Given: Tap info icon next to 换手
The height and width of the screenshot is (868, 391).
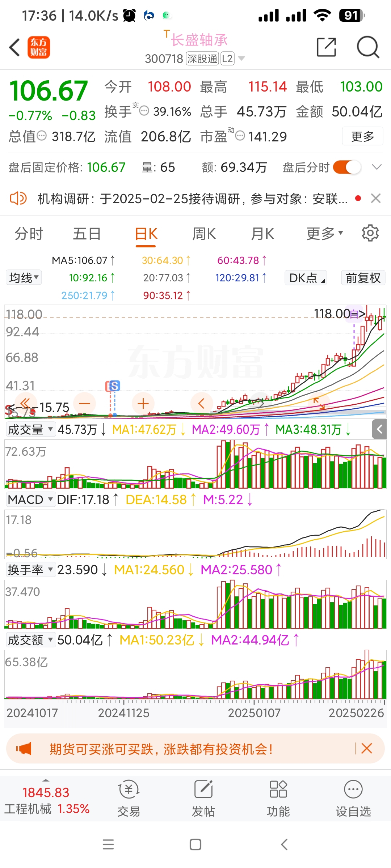Looking at the screenshot, I should pos(144,111).
